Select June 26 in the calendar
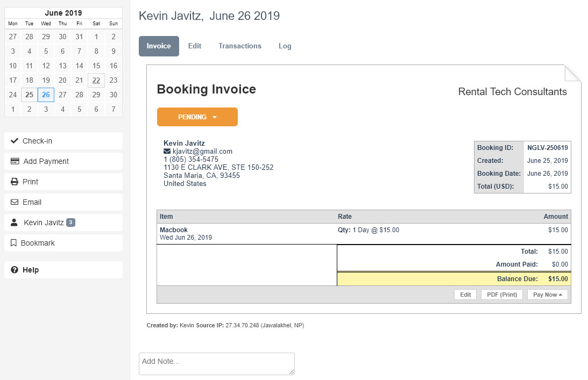The height and width of the screenshot is (380, 588). 46,95
